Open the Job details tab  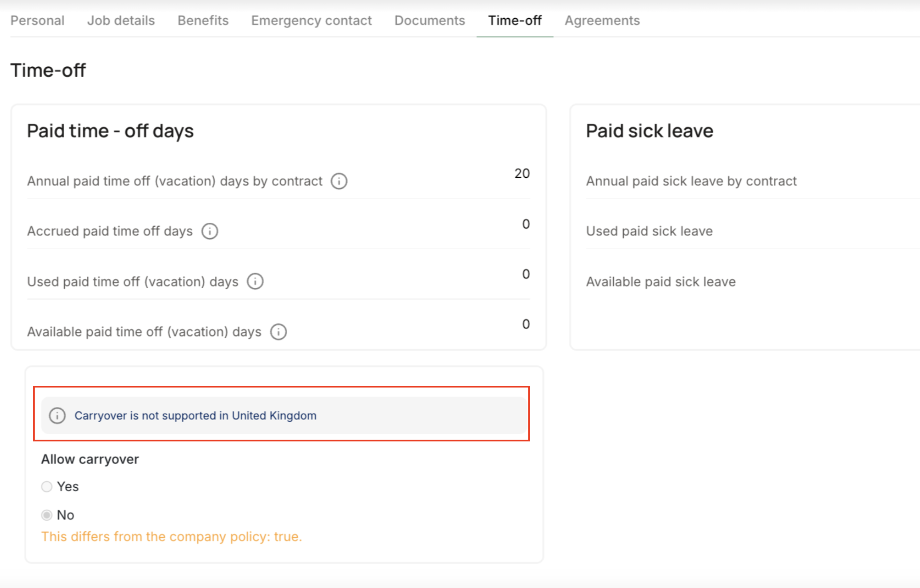click(121, 20)
